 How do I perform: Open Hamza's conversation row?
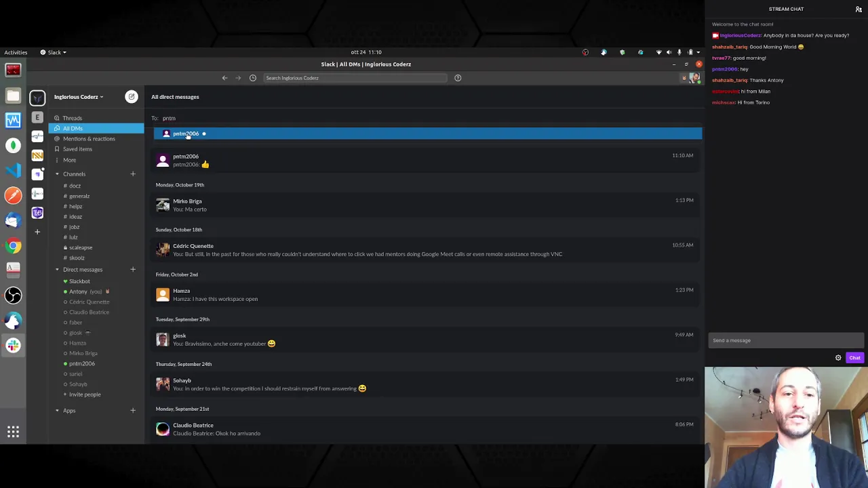pos(425,294)
